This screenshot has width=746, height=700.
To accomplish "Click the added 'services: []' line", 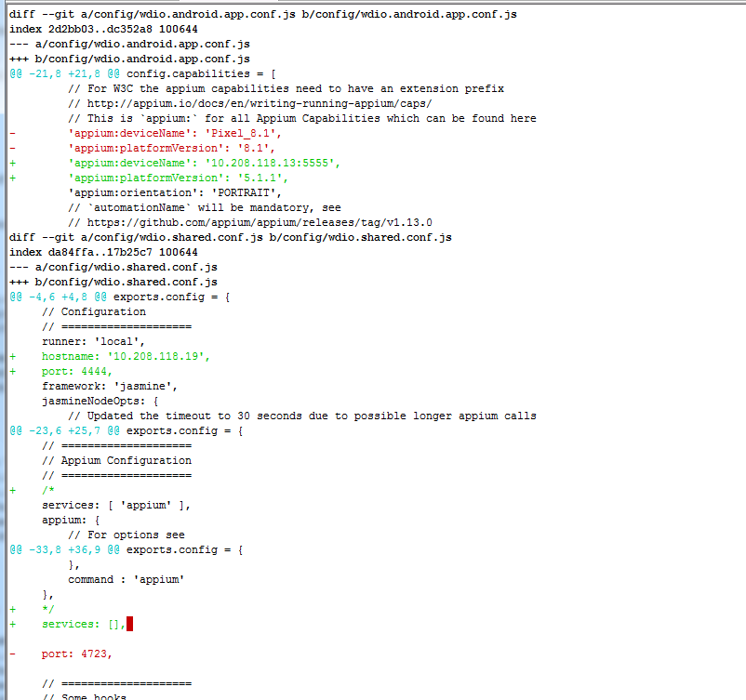I will click(x=79, y=624).
